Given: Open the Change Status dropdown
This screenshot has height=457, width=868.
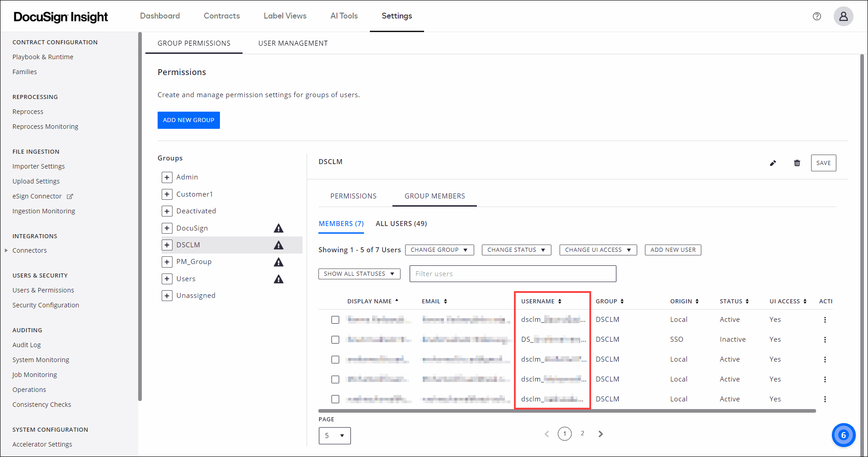Looking at the screenshot, I should coord(516,250).
